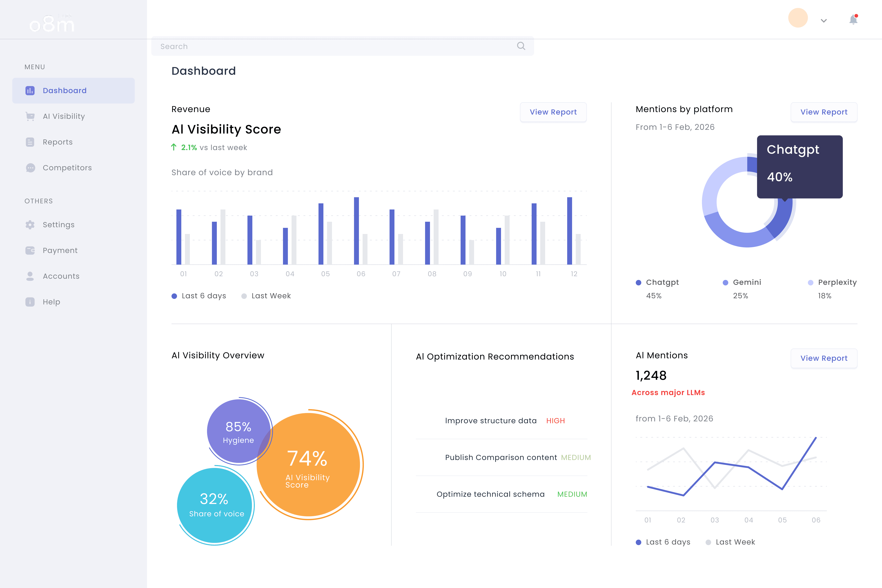Click the Help info icon
882x588 pixels.
[30, 302]
